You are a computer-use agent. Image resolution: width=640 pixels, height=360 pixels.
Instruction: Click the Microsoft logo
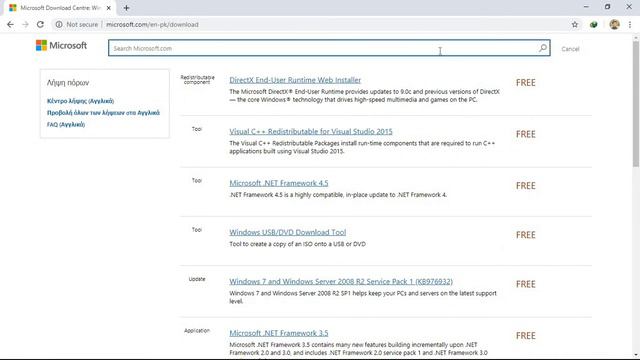tap(61, 45)
